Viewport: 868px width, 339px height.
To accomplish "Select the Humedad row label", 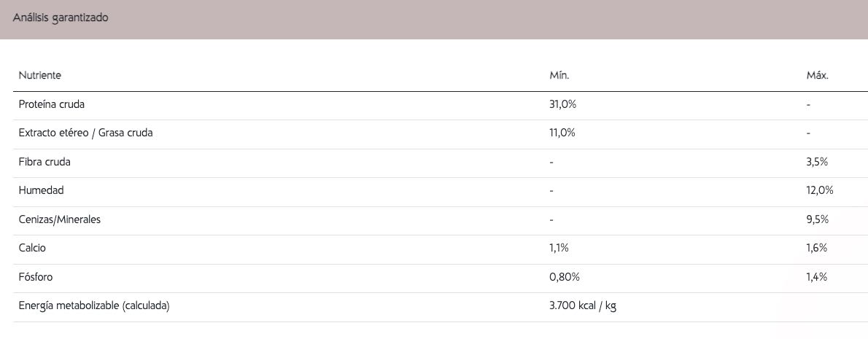I will 42,190.
